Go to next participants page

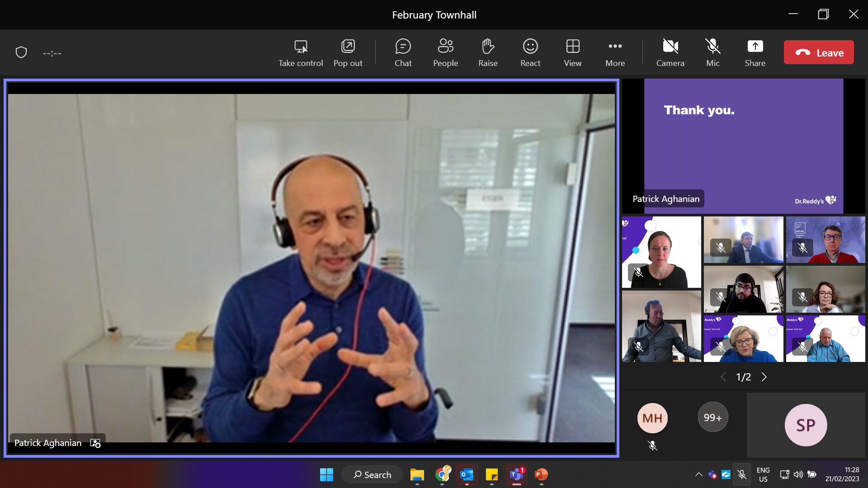pos(764,377)
